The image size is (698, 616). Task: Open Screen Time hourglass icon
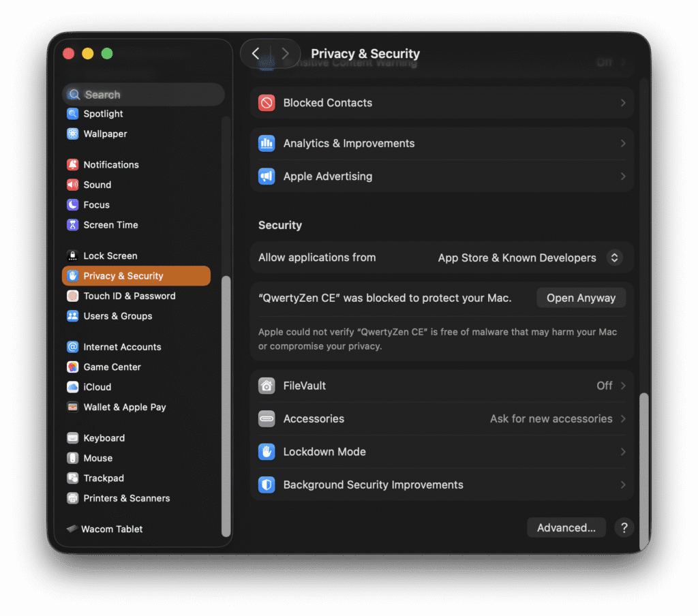(72, 225)
